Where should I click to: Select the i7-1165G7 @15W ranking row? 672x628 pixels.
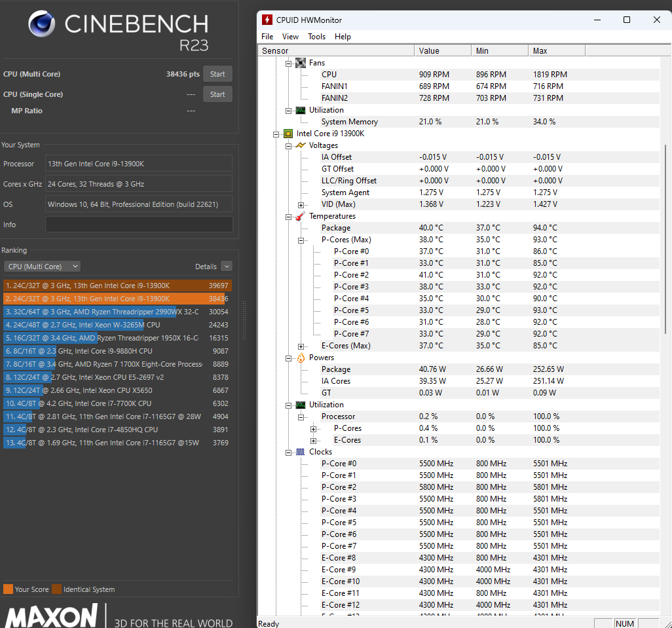117,443
